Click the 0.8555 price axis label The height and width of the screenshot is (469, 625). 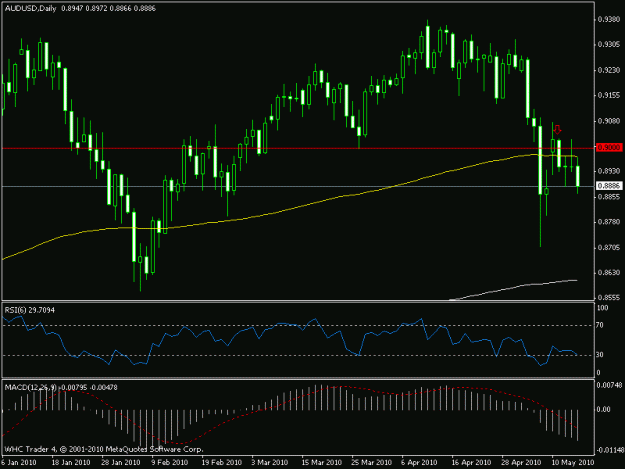[x=609, y=298]
